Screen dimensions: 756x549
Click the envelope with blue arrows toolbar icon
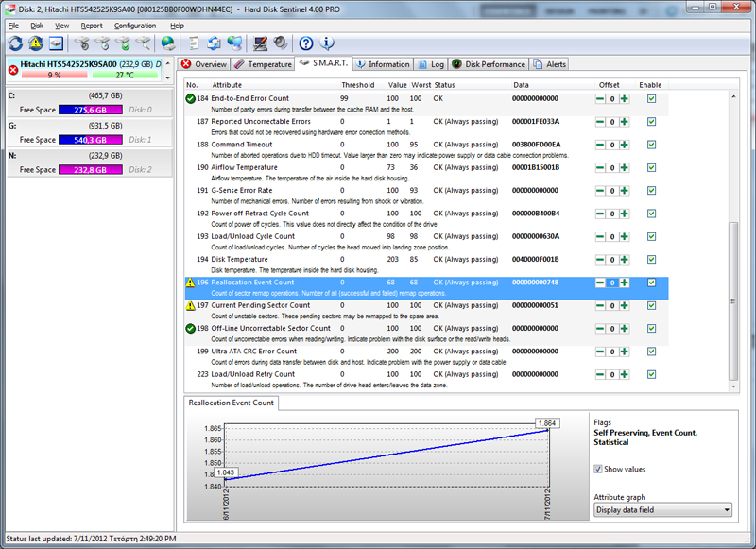click(x=214, y=43)
